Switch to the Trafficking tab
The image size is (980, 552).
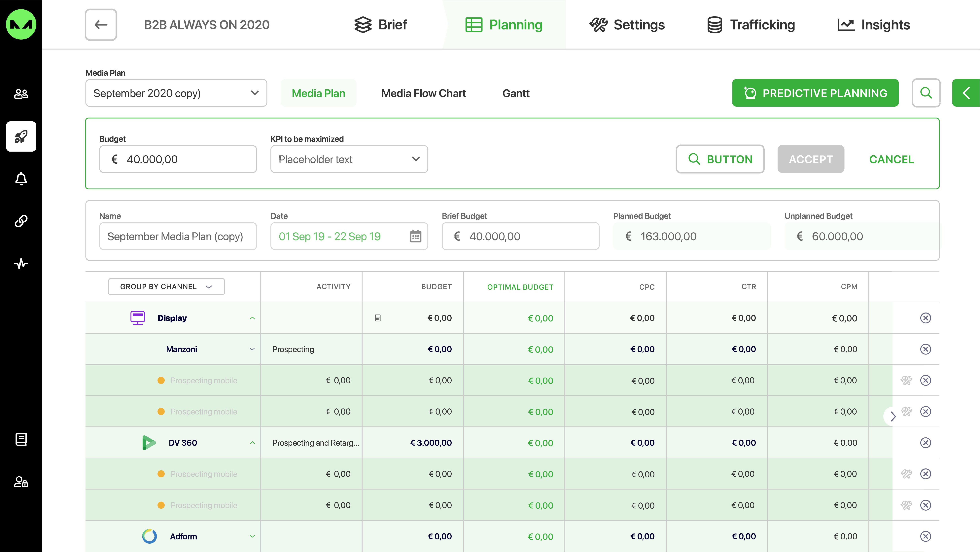751,25
